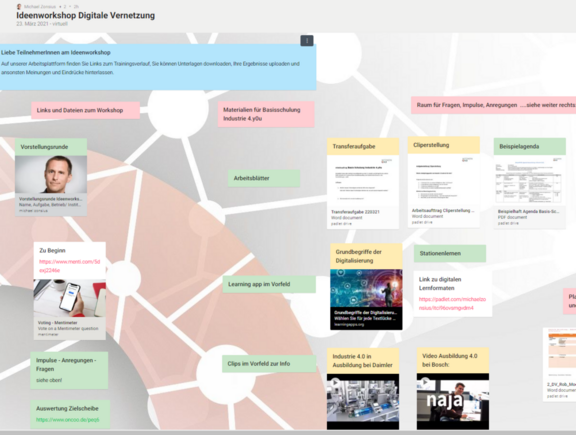Viewport: 576px width, 435px height.
Task: Open the Voting Mentimeter phone image
Action: coord(69,298)
